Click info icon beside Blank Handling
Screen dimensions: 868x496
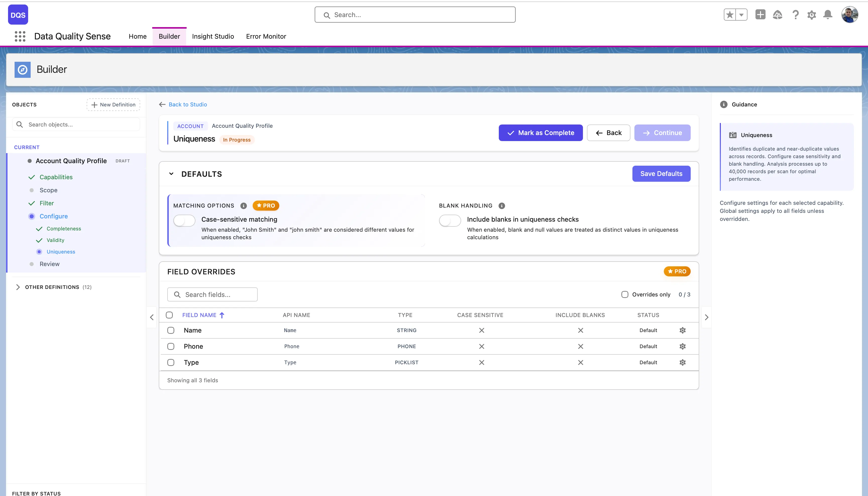tap(502, 206)
